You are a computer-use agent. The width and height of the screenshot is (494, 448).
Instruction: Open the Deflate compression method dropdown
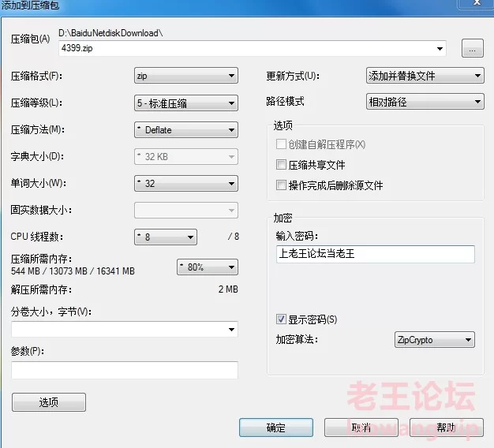coord(186,129)
